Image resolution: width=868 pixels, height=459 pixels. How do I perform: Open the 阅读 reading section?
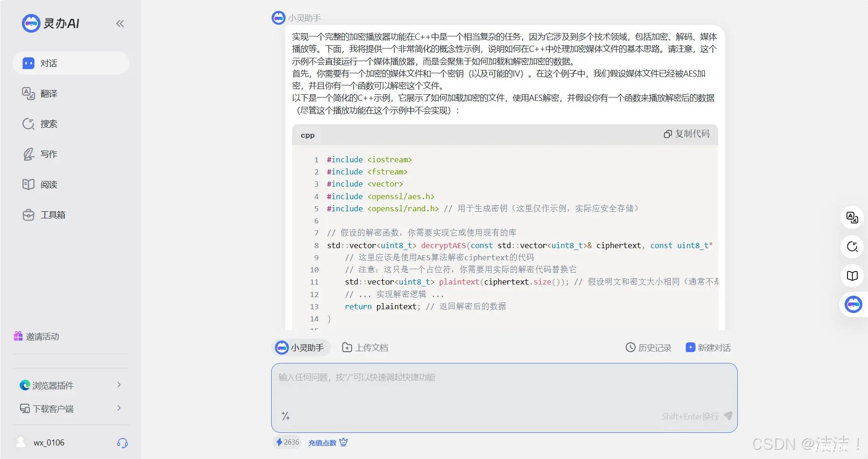[71, 184]
